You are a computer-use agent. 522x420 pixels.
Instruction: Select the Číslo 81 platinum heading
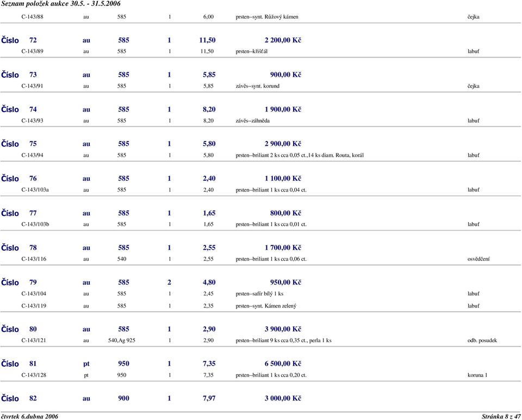(19, 364)
